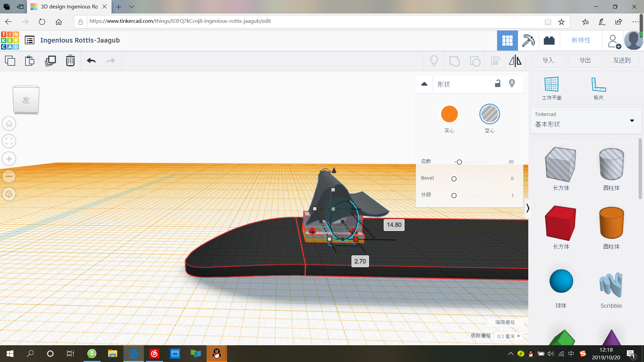The image size is (644, 362).
Task: Open the snap grid 0.1 mm dropdown
Action: [x=508, y=336]
